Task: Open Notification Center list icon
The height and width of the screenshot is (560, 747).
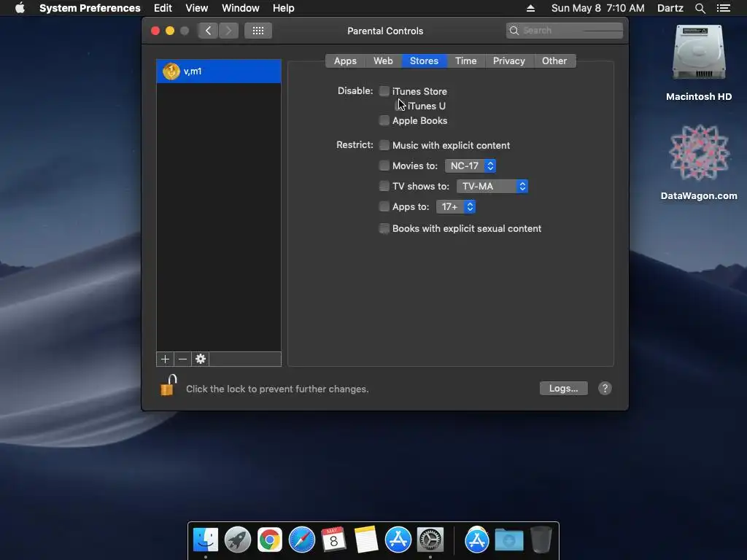Action: 724,8
